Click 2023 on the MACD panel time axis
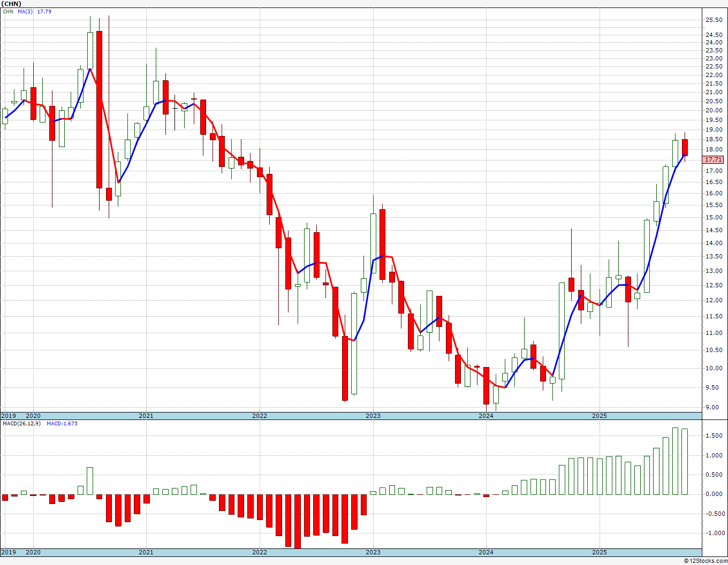 point(373,552)
